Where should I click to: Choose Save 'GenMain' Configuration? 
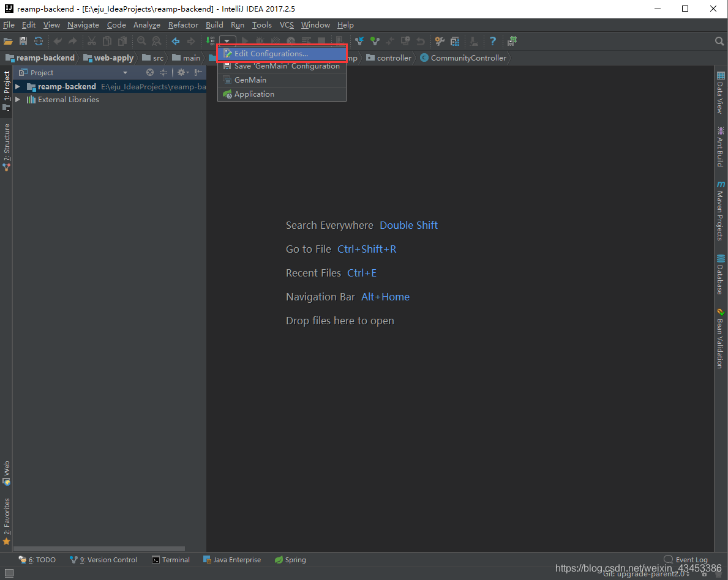click(282, 66)
